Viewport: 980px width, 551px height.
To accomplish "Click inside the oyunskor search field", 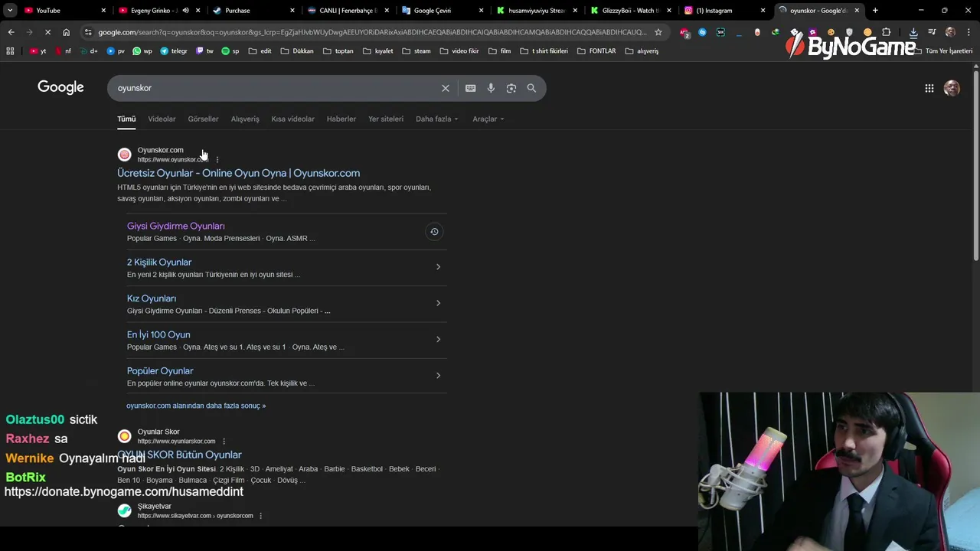I will click(276, 88).
